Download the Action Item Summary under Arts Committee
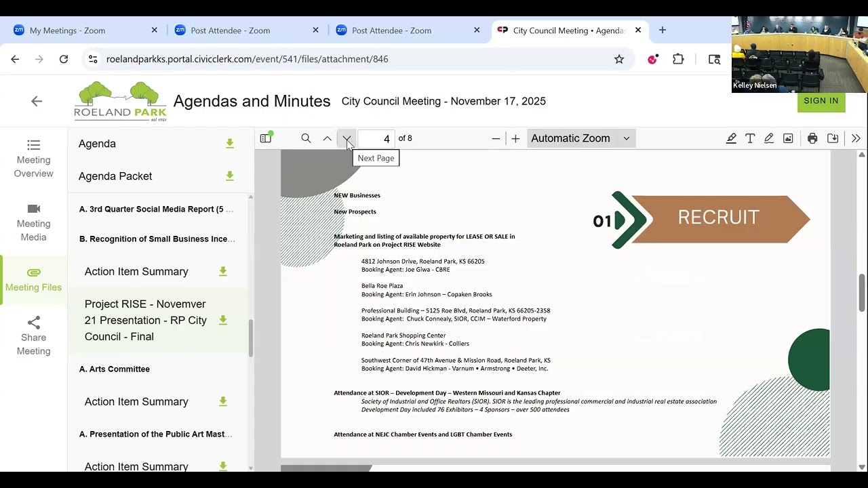Viewport: 868px width, 488px height. (222, 402)
